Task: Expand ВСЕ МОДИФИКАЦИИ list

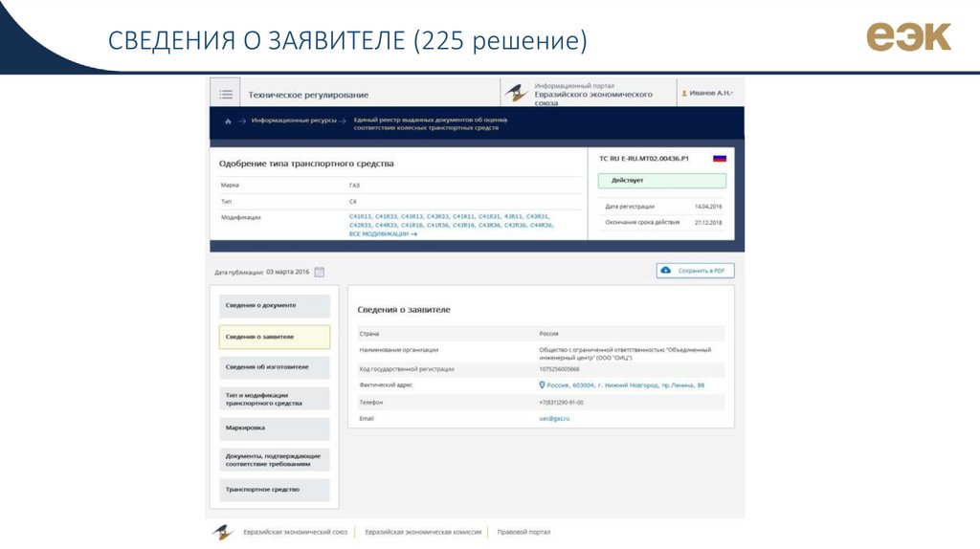Action: tap(383, 233)
